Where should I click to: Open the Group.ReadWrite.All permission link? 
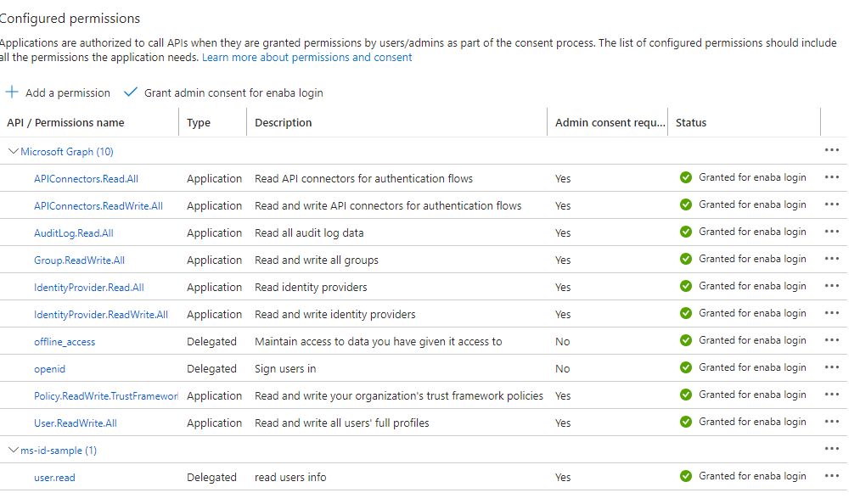click(x=79, y=260)
